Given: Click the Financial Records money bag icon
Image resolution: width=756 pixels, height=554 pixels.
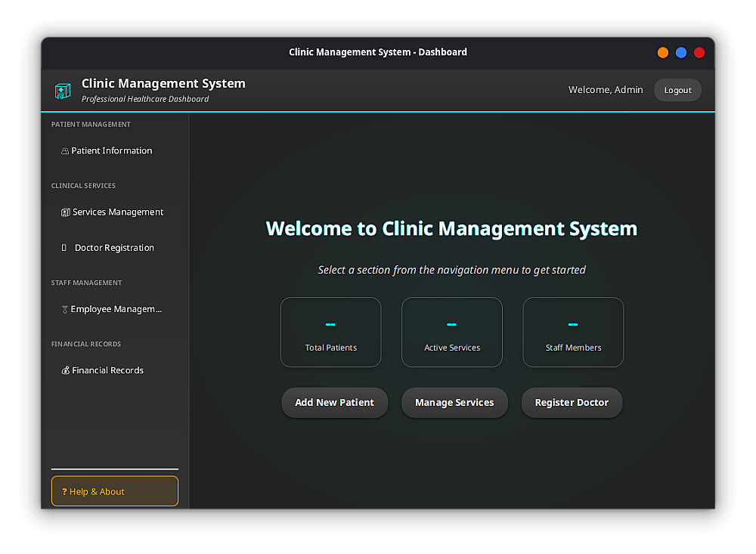Looking at the screenshot, I should click(66, 370).
